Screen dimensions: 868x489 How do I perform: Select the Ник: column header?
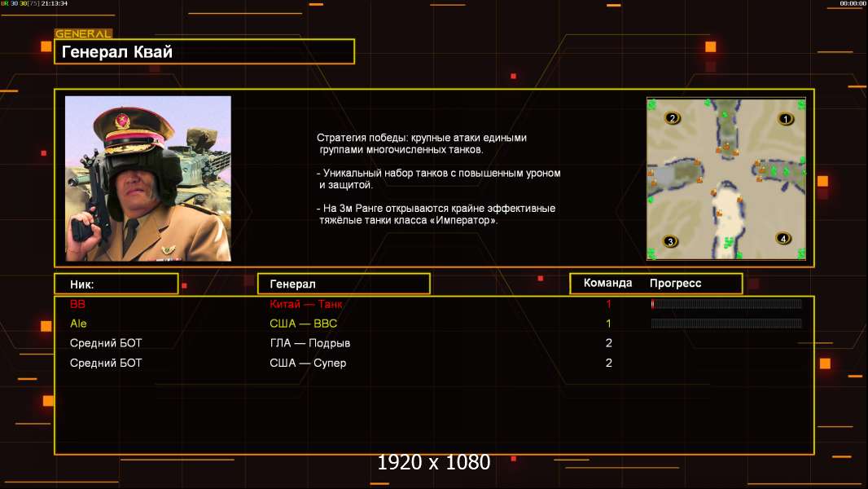(x=116, y=284)
